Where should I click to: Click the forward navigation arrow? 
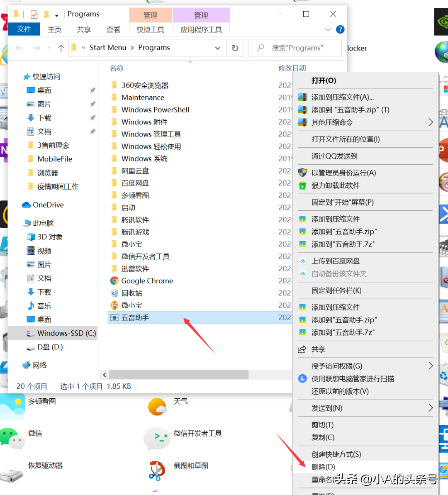pyautogui.click(x=37, y=48)
